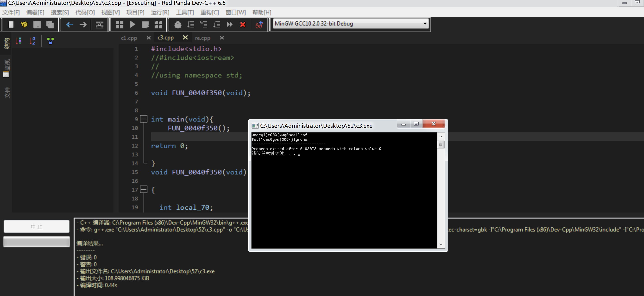Screen dimensions: 644x296
Task: Open the 工具[T] menu
Action: (x=185, y=12)
